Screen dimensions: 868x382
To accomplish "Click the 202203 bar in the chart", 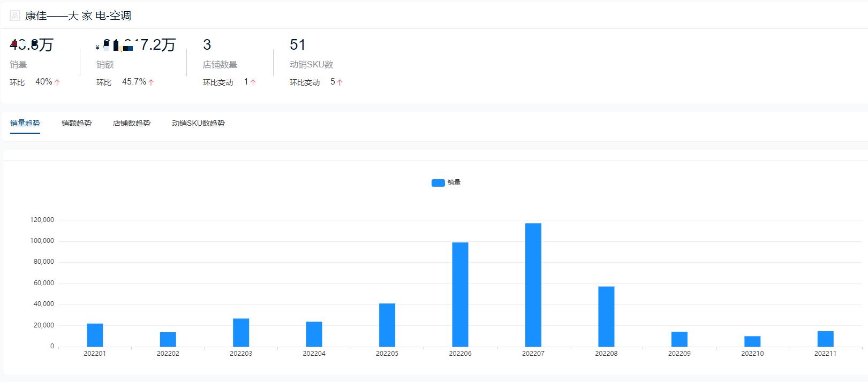I will pyautogui.click(x=241, y=333).
